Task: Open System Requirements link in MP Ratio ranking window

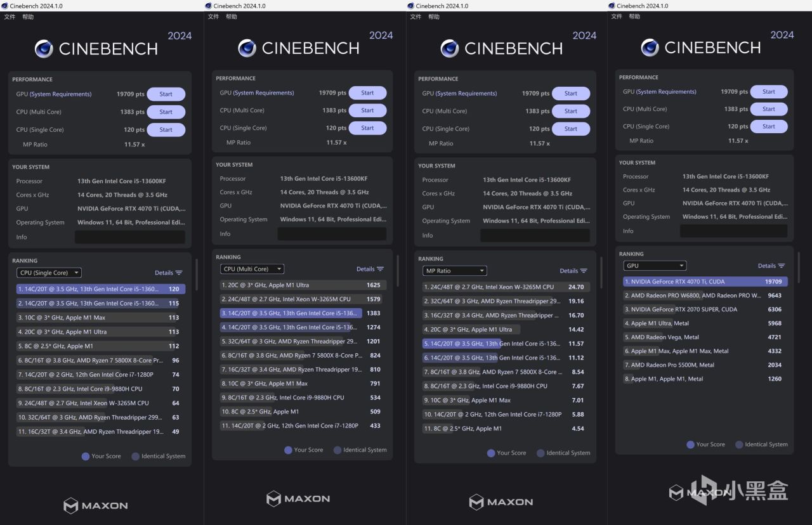Action: pos(466,94)
